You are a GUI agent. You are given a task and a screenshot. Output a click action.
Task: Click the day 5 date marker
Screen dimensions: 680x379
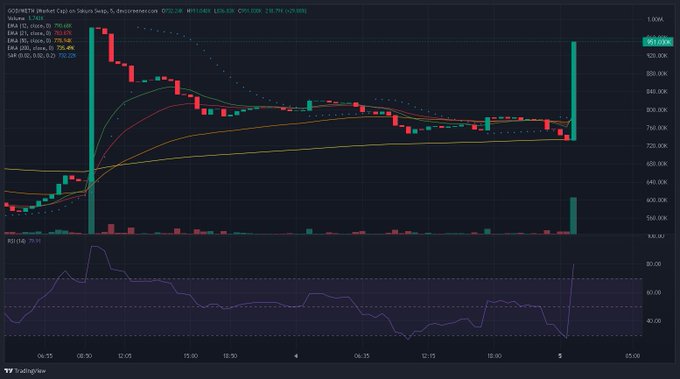pyautogui.click(x=560, y=356)
